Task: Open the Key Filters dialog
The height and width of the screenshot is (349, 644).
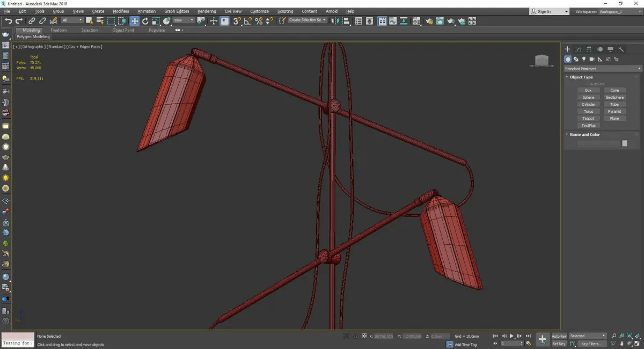Action: coord(591,344)
